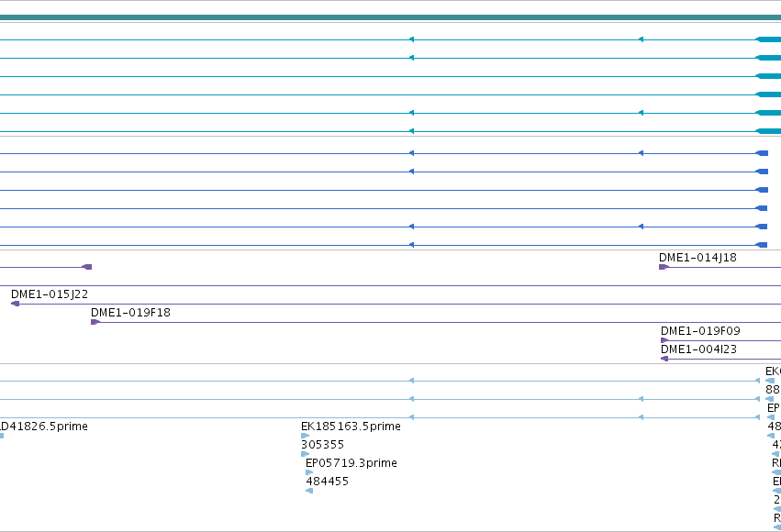Click the DME1-019F09 feature label
Screen dimensions: 781x532
(x=700, y=331)
